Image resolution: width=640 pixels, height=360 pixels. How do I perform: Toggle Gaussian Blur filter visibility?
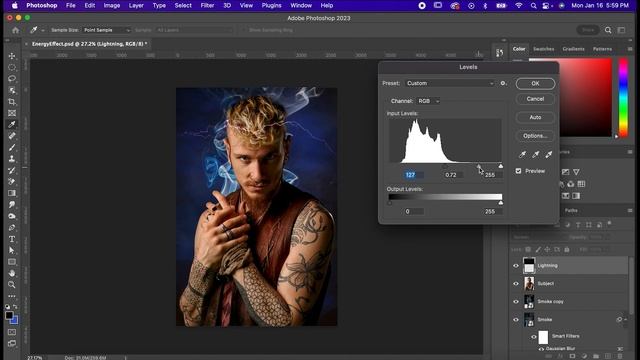[541, 349]
